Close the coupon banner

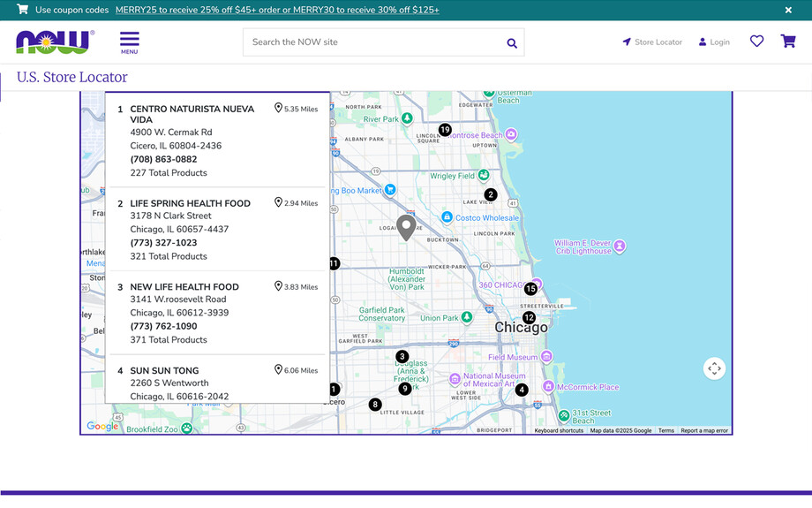788,10
